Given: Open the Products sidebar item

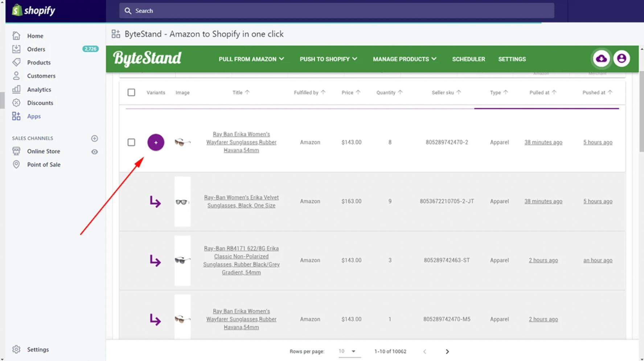Looking at the screenshot, I should [x=38, y=62].
